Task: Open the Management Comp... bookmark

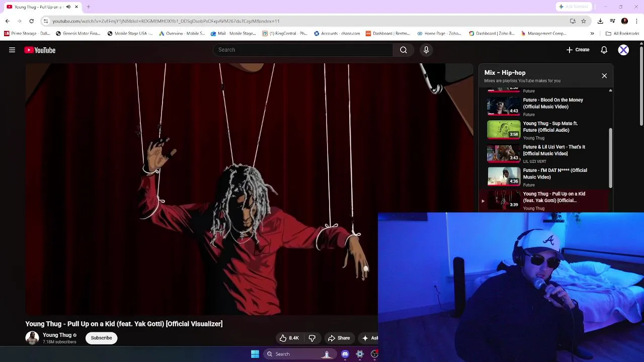Action: [544, 34]
